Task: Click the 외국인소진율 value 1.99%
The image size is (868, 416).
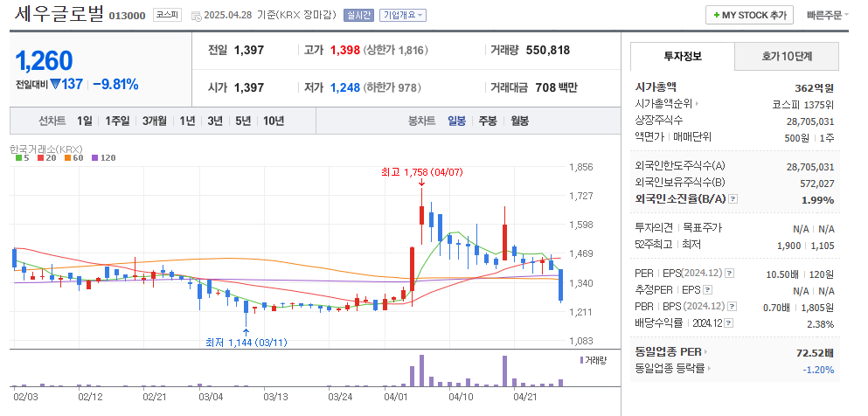Action: [817, 200]
